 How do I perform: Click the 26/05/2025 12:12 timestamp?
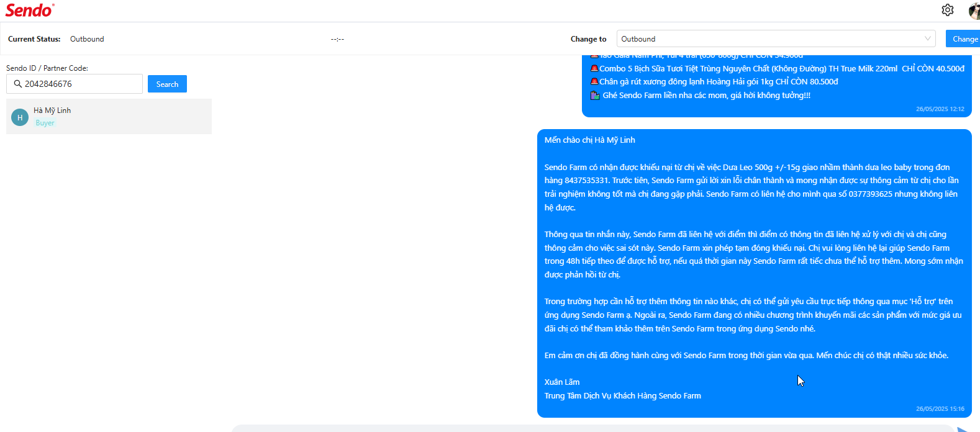tap(940, 109)
